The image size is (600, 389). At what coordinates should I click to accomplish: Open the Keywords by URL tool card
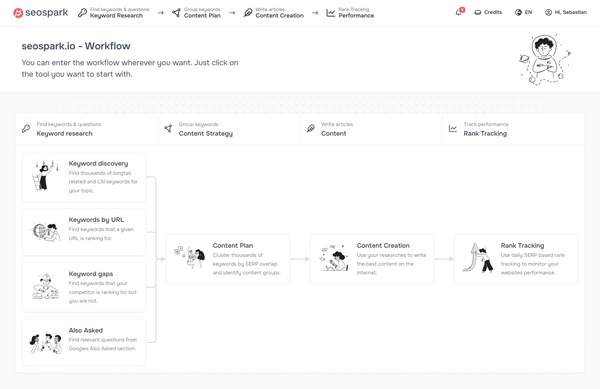(84, 232)
